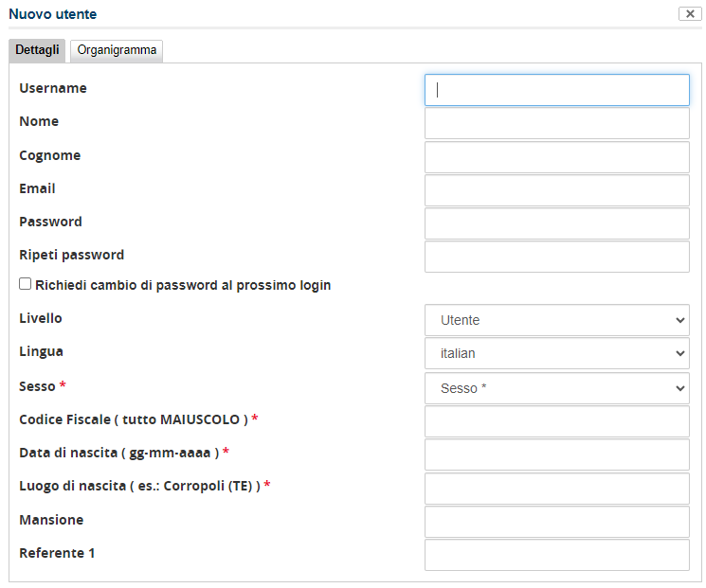Screen dimensions: 706x588
Task: Close the Nuovo utente dialog
Action: [x=689, y=14]
